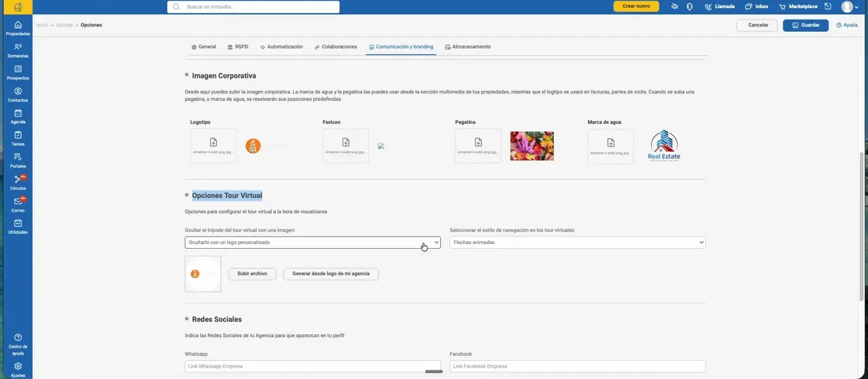Click the Opciones Tour Virtual heading
Screen dimensions: 868x379
[227, 195]
